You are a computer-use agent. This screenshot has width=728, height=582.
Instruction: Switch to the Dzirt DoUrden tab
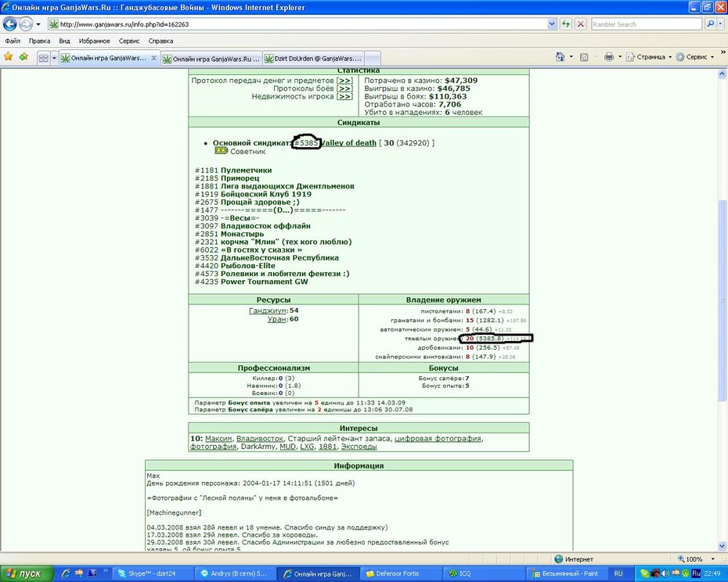coord(313,59)
